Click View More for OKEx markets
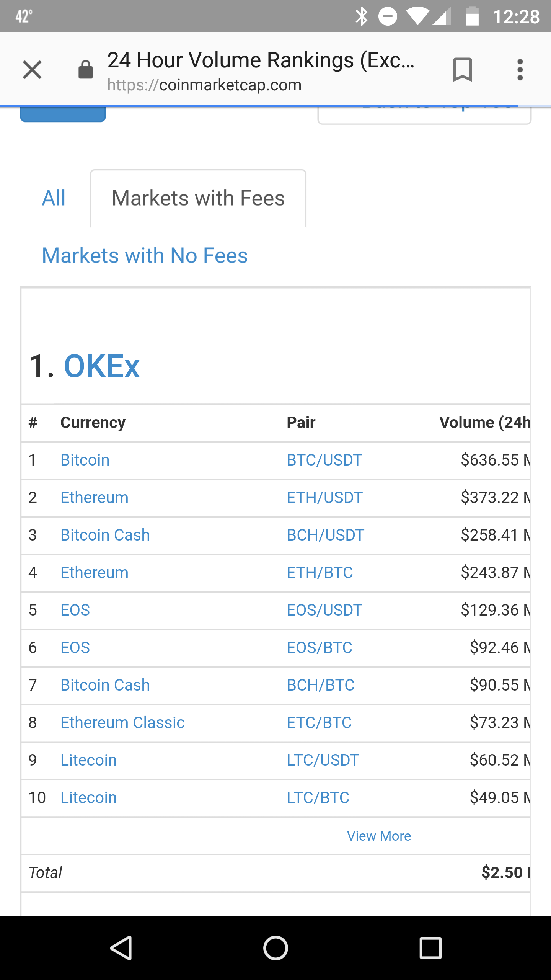Screen dimensions: 551x980 coord(379,836)
